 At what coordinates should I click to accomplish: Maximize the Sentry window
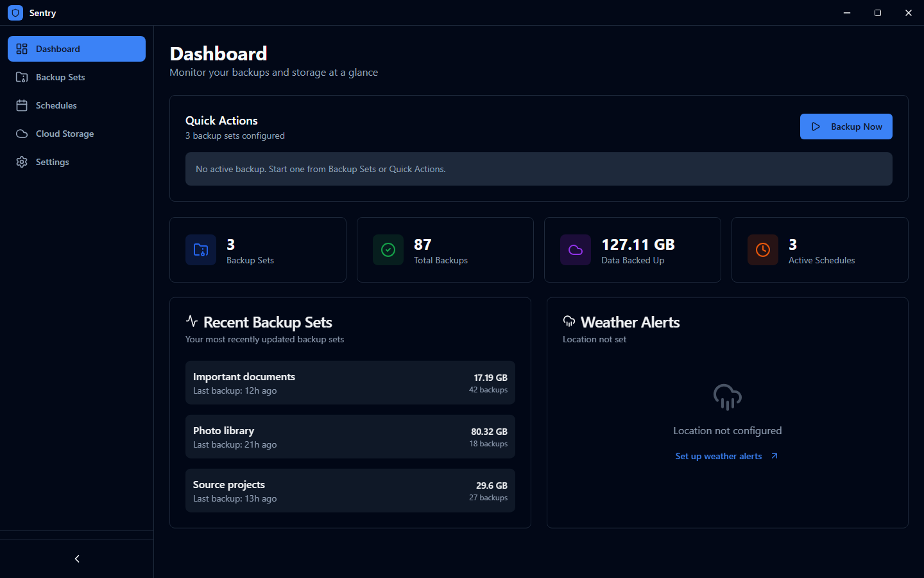pyautogui.click(x=878, y=13)
